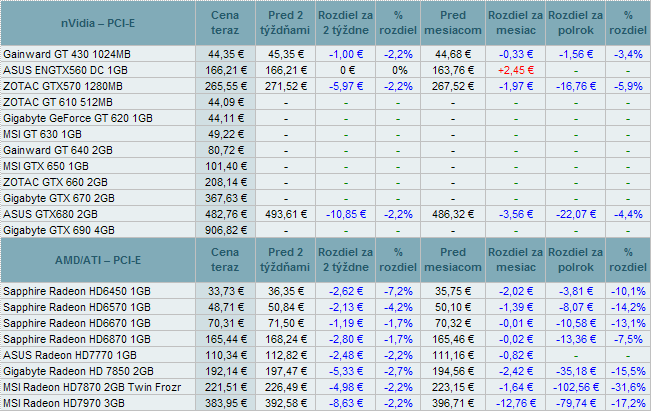This screenshot has height=411, width=651.
Task: Click the -12,76 € monthly difference
Action: coord(515,403)
